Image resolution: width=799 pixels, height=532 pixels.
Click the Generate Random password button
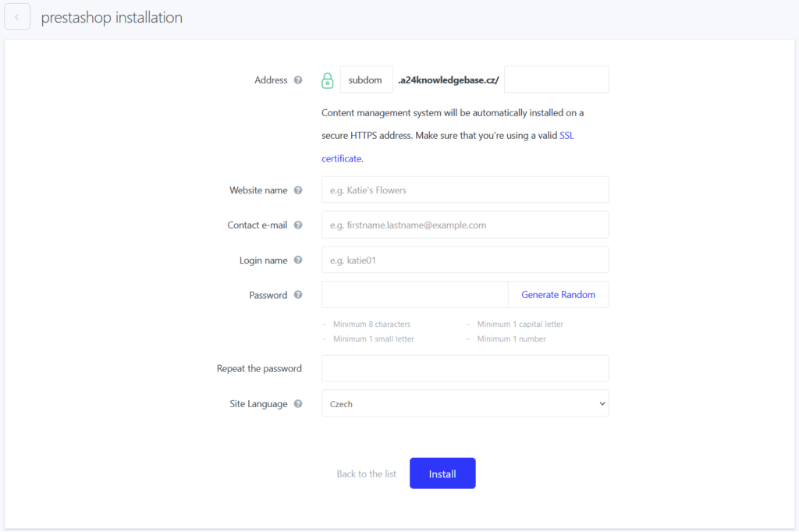[x=559, y=295]
